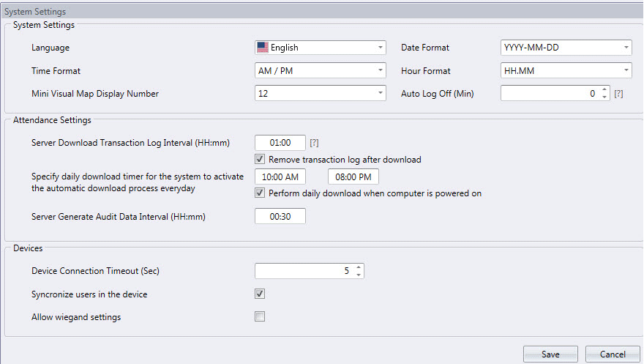This screenshot has width=644, height=364.
Task: Expand Mini Visual Map Display Number dropdown
Action: (320, 94)
